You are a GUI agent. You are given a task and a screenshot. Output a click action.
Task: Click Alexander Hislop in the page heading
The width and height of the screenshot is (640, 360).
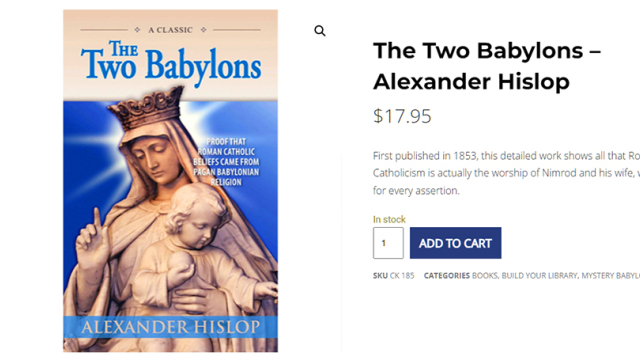[471, 81]
